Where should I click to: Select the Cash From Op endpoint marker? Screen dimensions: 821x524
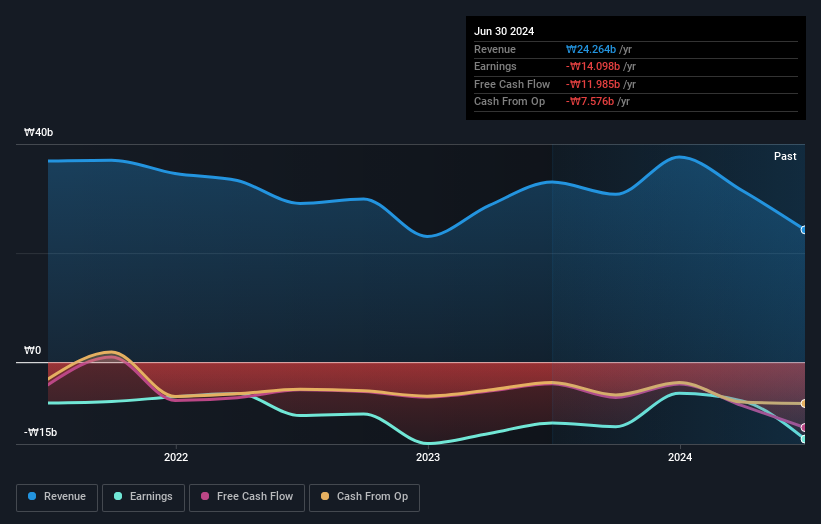tap(804, 404)
